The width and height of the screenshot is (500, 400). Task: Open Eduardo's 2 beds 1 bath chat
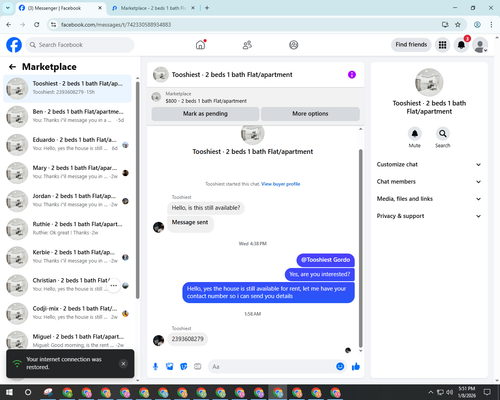tap(68, 145)
